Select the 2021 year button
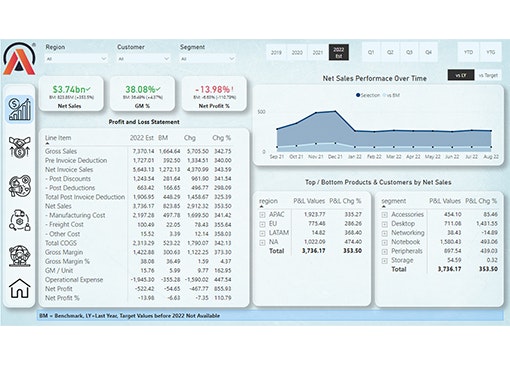Screen dimensions: 510x365 click(x=318, y=52)
